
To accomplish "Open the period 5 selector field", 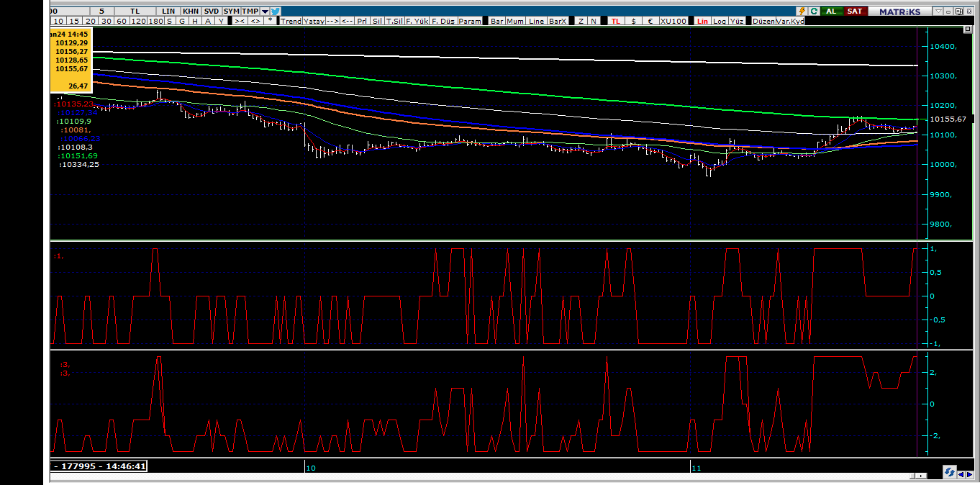I will (102, 11).
